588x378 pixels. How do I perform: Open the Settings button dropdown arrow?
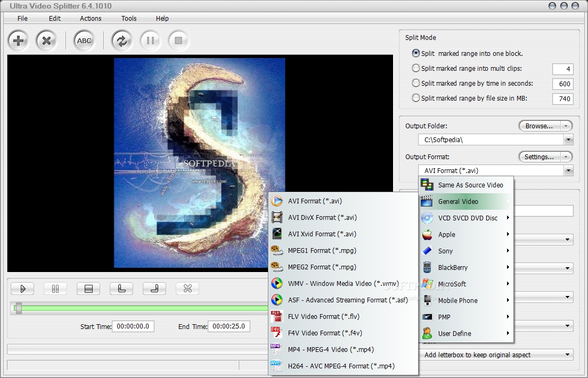click(x=566, y=157)
